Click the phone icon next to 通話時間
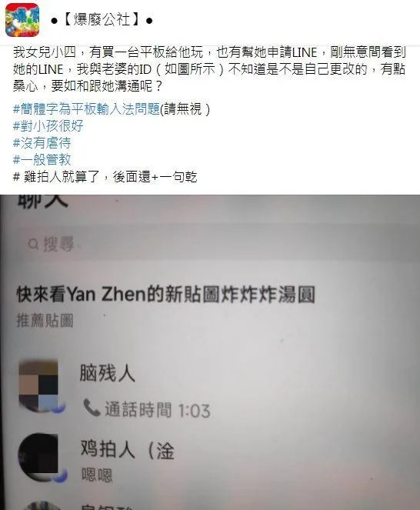Image resolution: width=420 pixels, height=510 pixels. pyautogui.click(x=92, y=408)
